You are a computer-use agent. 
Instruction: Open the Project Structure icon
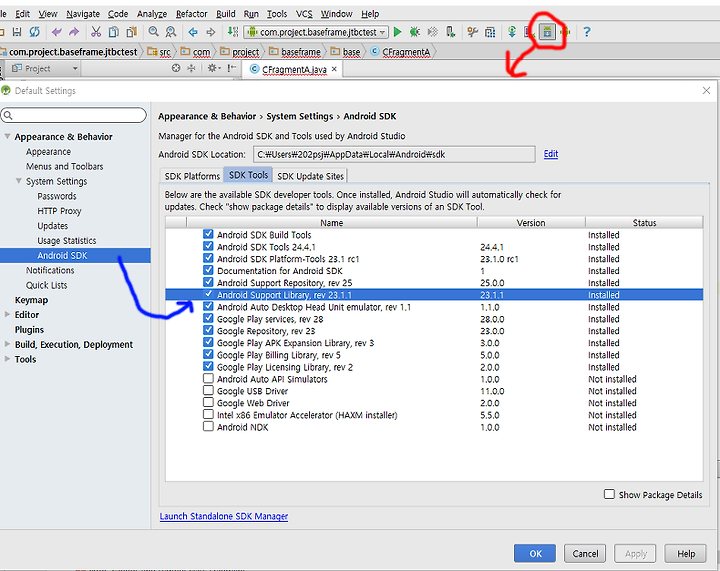490,32
